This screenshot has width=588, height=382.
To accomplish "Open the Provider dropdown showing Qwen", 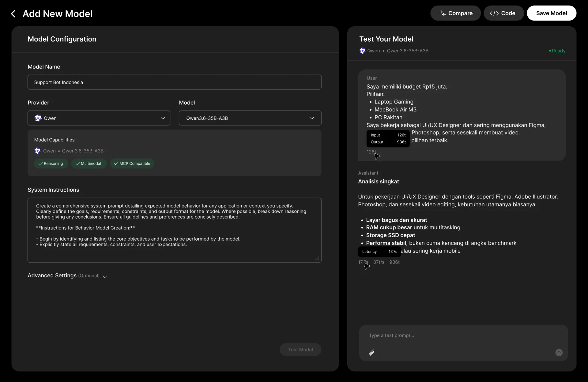I will click(x=99, y=118).
